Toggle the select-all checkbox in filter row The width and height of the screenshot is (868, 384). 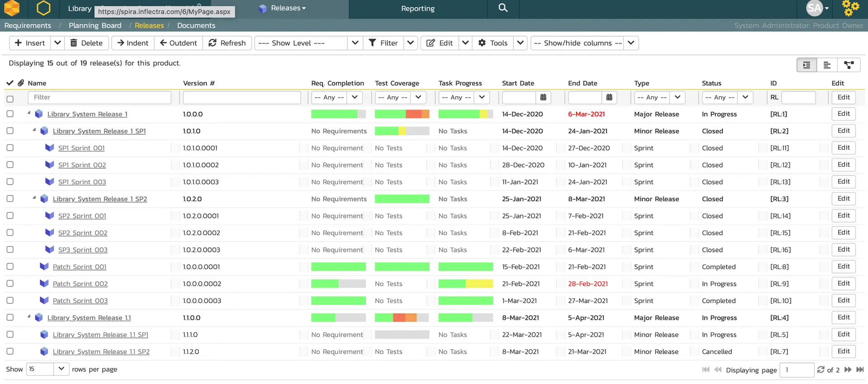(10, 99)
